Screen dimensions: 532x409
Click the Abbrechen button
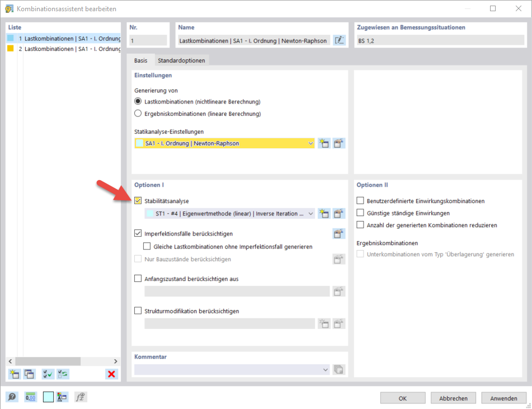click(453, 398)
